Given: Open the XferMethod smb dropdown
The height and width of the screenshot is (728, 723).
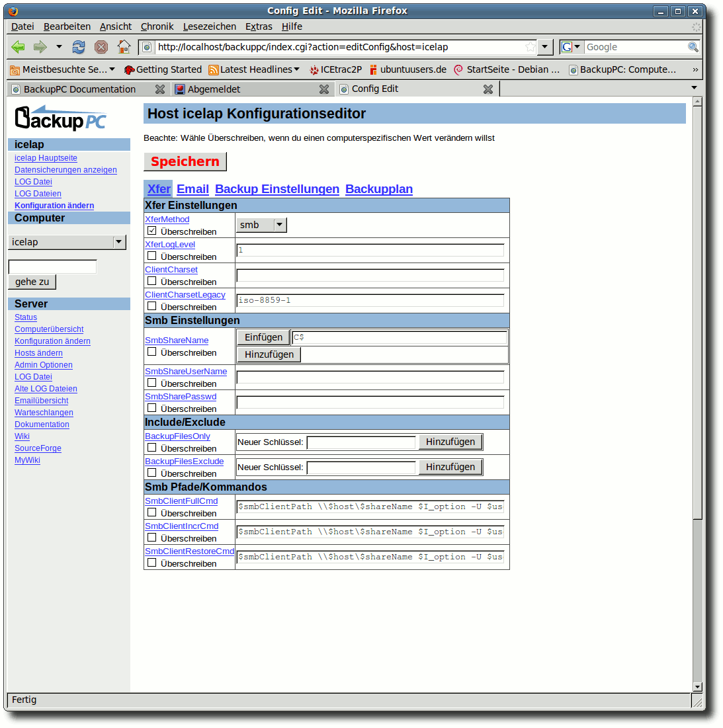Looking at the screenshot, I should pos(261,225).
